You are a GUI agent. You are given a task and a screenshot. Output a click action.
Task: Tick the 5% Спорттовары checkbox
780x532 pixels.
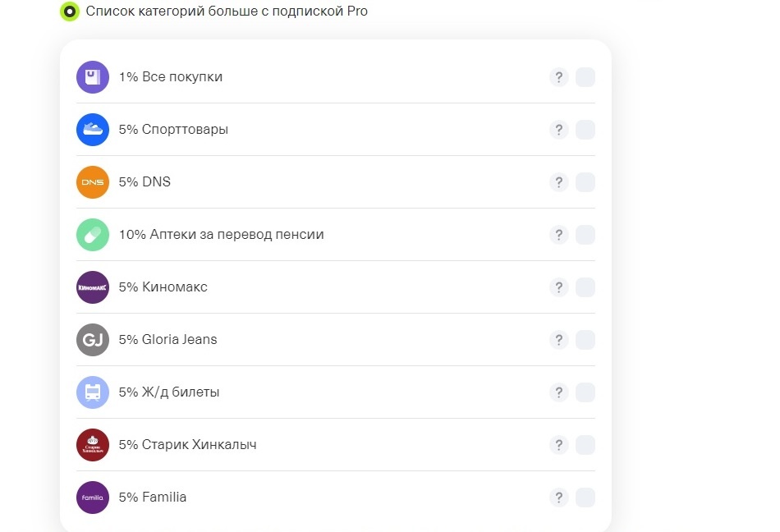pyautogui.click(x=585, y=130)
